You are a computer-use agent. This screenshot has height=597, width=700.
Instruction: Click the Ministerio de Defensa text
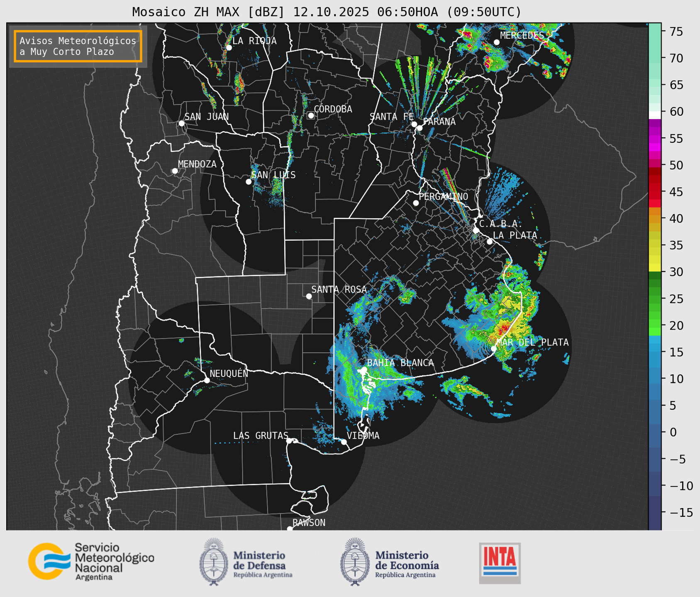(263, 564)
